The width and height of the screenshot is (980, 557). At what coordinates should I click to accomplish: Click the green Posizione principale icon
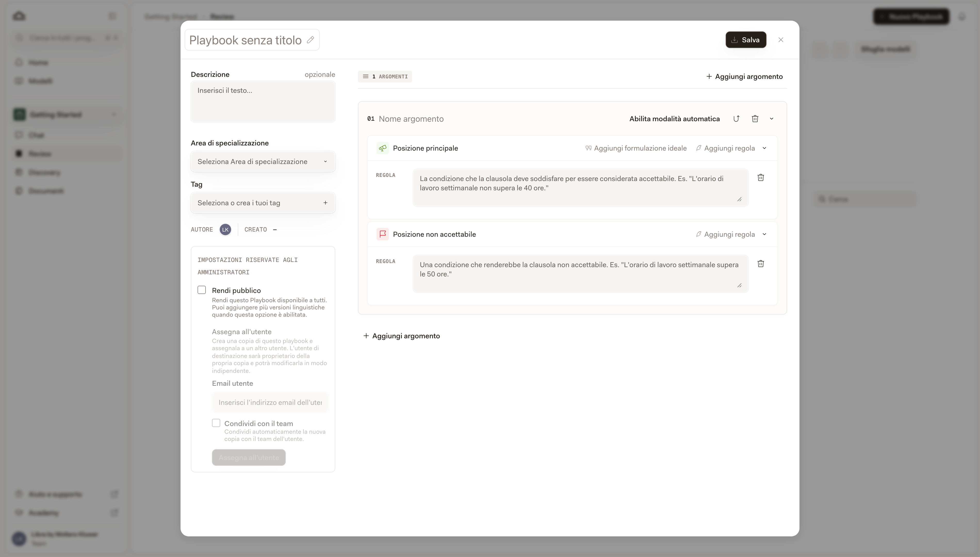coord(382,148)
